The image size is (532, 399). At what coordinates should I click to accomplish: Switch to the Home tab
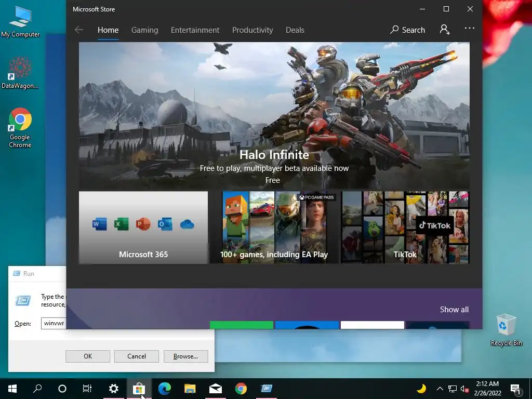tap(108, 30)
